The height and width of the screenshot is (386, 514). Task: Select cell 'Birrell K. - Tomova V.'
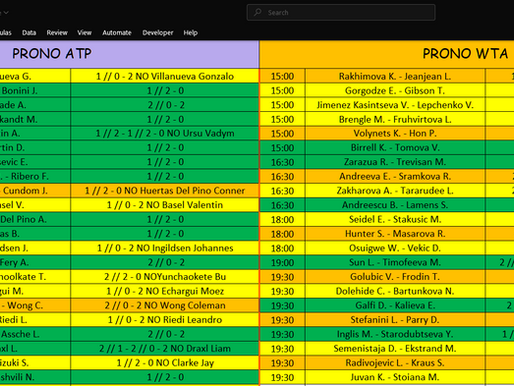pyautogui.click(x=395, y=148)
